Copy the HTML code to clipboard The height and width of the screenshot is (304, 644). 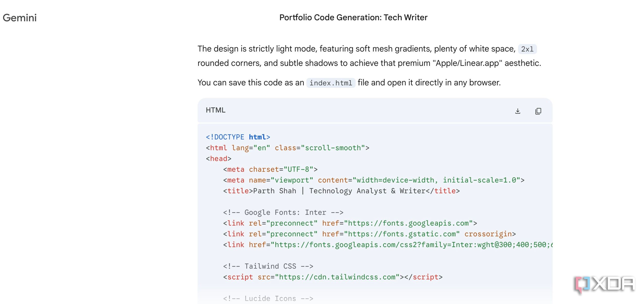(x=538, y=111)
